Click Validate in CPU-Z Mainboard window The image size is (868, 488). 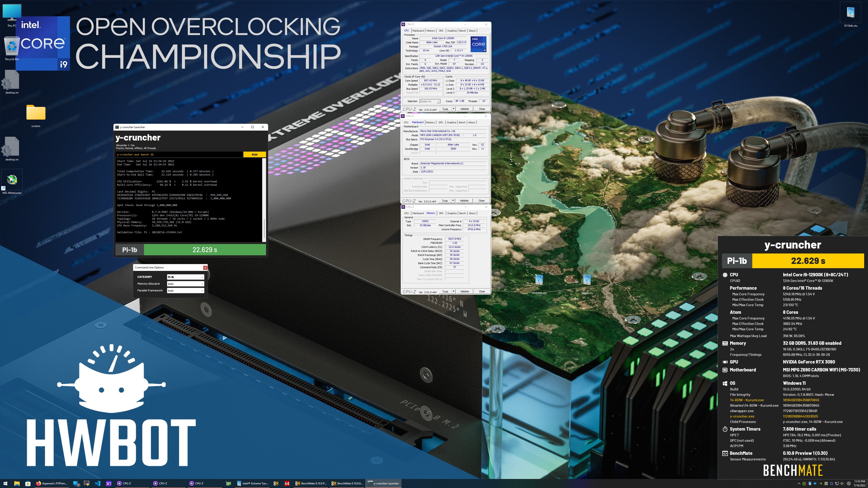click(x=464, y=200)
